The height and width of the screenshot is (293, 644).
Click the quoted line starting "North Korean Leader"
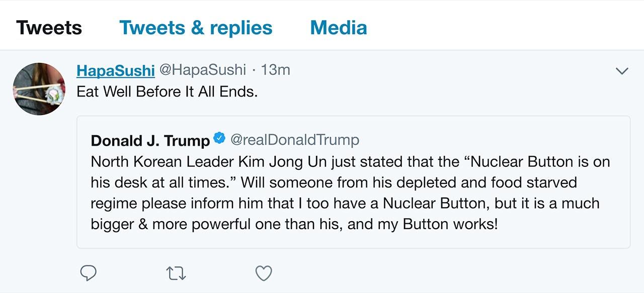pyautogui.click(x=350, y=162)
